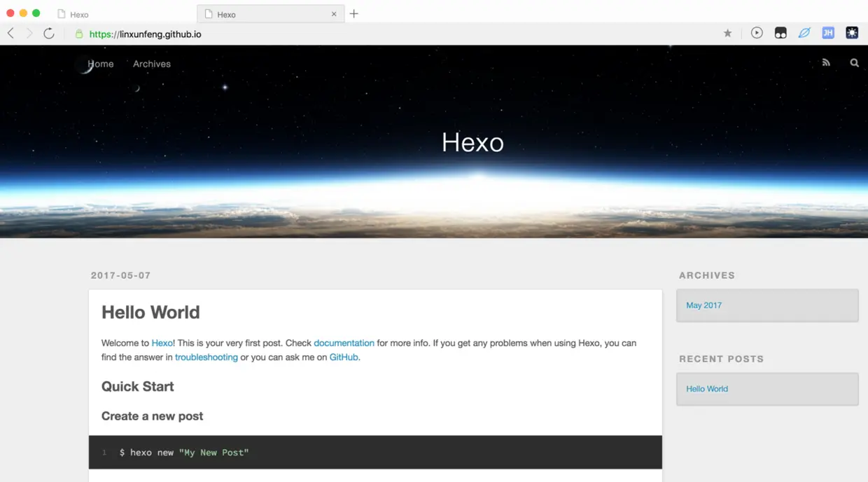
Task: Open Hello World under Recent Posts
Action: pyautogui.click(x=707, y=389)
